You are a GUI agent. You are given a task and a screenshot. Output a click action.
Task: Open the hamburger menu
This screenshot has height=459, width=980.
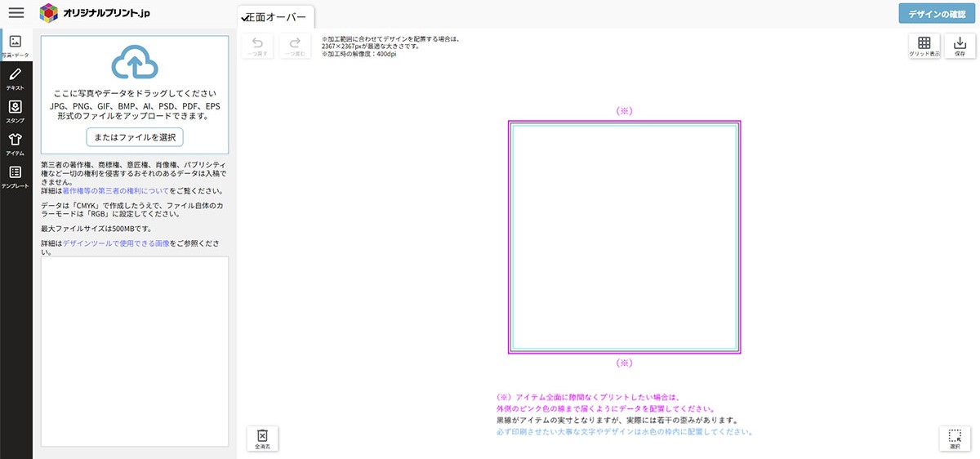(x=16, y=13)
